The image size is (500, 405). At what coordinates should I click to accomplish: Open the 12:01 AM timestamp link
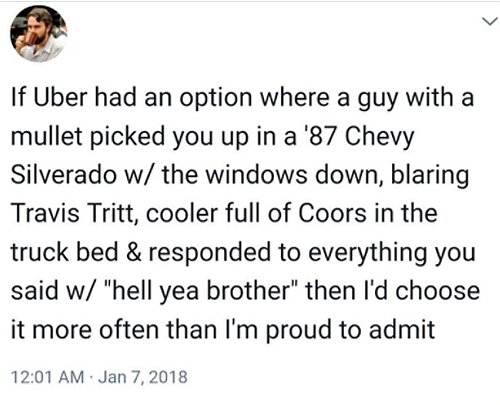[47, 377]
